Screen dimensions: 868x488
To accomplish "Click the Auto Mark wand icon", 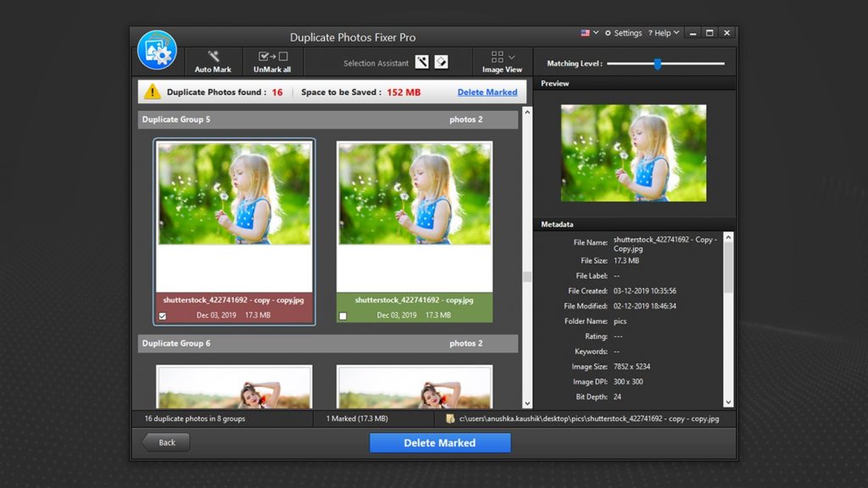I will tap(213, 56).
